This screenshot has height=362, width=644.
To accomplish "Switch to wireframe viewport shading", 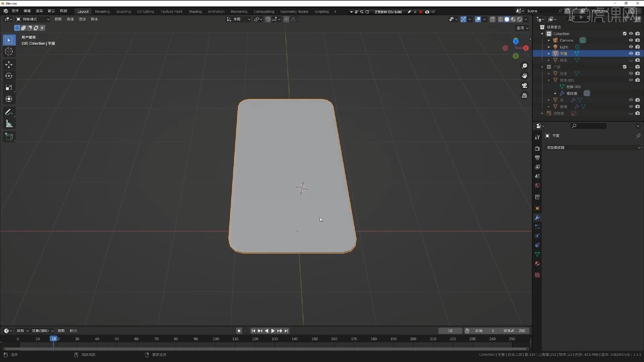I will pyautogui.click(x=500, y=19).
